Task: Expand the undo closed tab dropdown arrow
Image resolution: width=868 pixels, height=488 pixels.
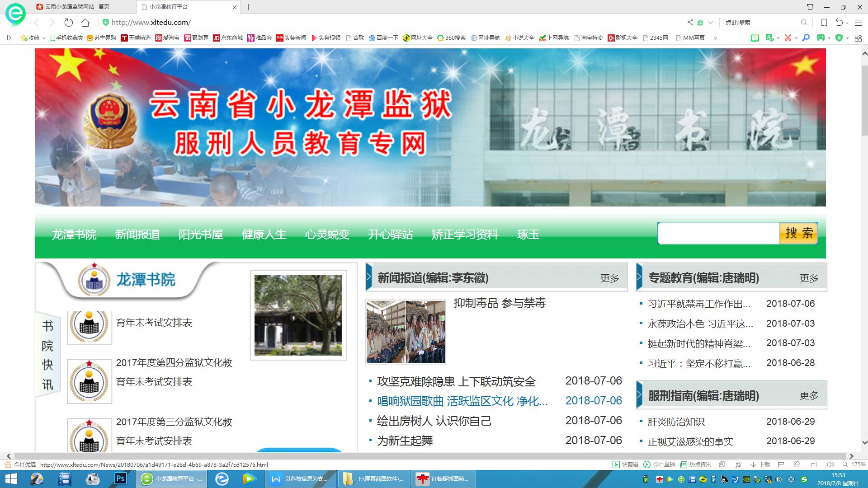Action: point(847,23)
